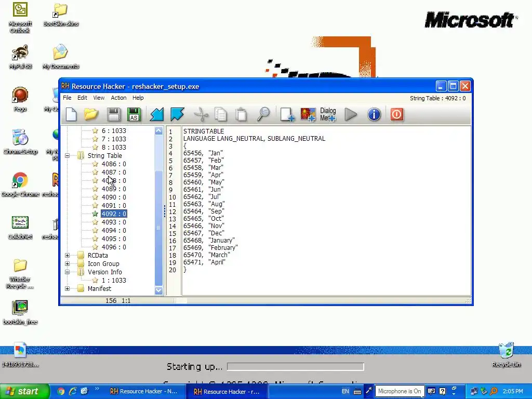
Task: Click the Add image resource icon
Action: click(x=308, y=114)
